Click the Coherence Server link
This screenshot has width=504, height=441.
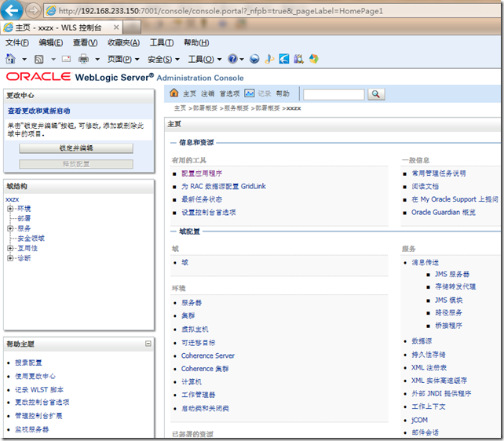[208, 355]
